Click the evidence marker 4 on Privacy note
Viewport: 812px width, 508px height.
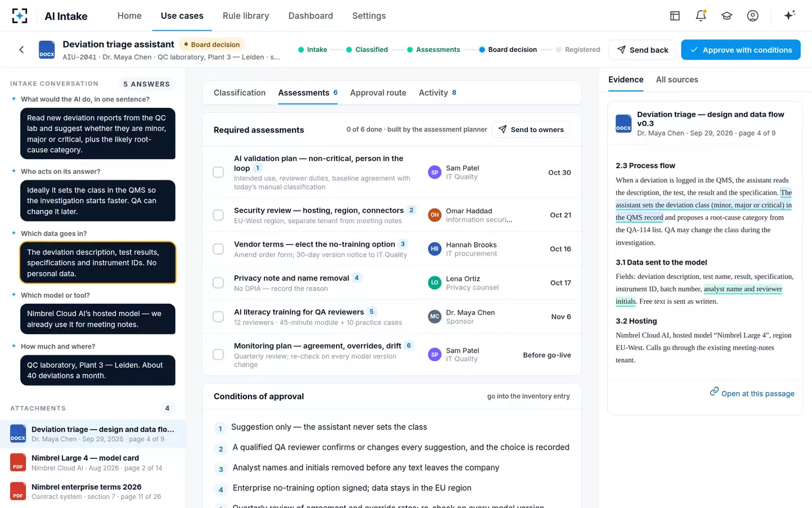357,278
